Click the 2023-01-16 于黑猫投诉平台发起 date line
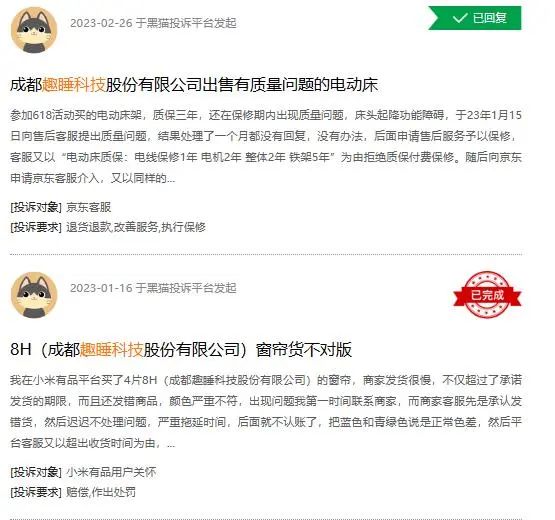The image size is (555, 520). point(153,288)
